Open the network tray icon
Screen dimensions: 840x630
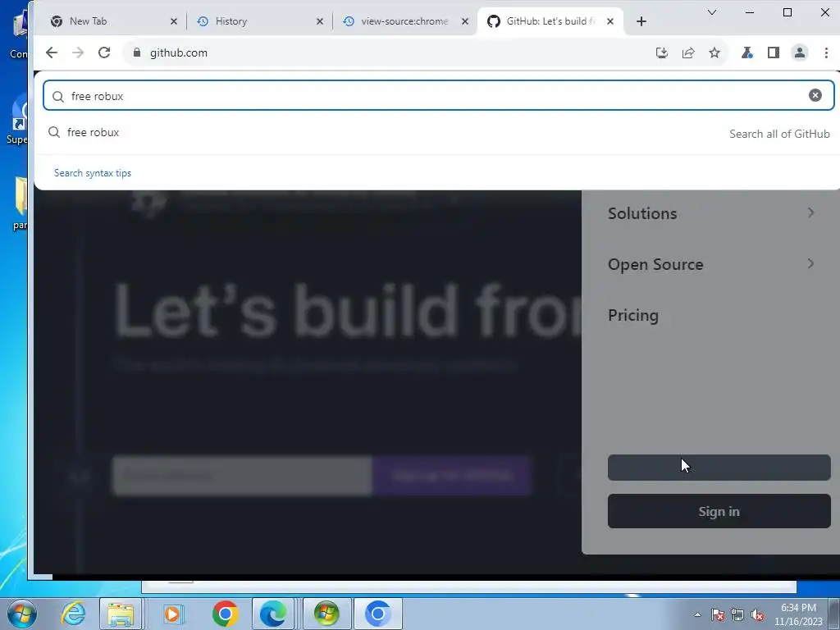pyautogui.click(x=737, y=614)
